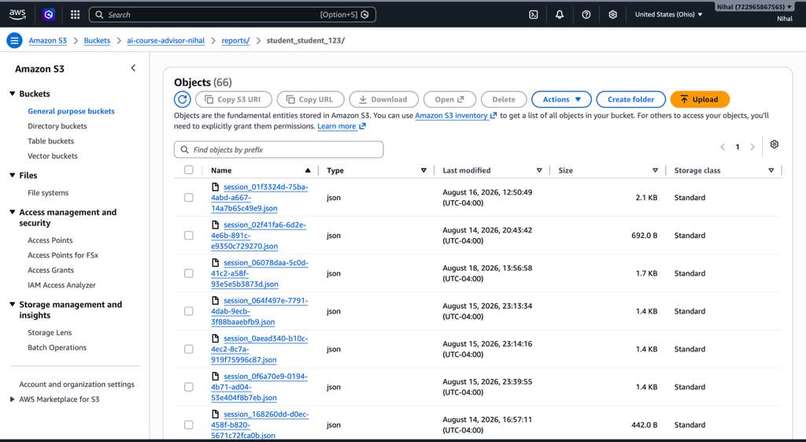Open the services grid menu icon
806x442 pixels.
tap(75, 15)
